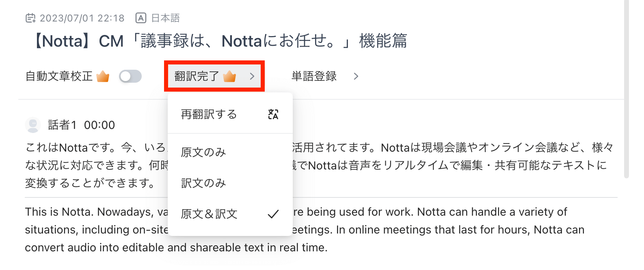Click the vertical scrollbar at right edge

627,89
